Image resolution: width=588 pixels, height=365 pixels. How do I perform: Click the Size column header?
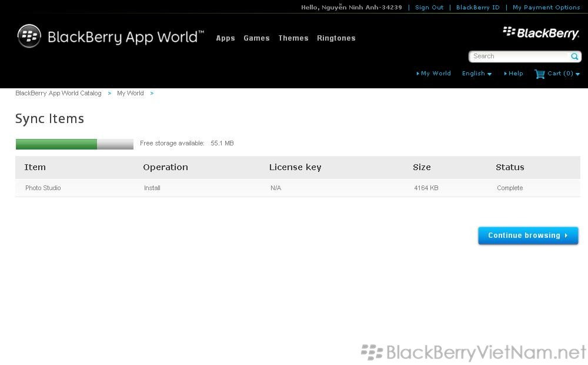click(x=422, y=167)
